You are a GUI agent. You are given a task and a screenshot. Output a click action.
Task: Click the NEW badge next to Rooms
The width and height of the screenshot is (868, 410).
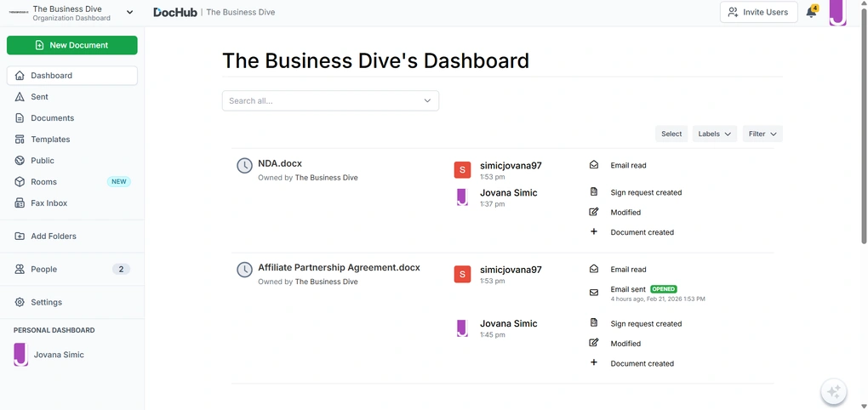(x=119, y=181)
